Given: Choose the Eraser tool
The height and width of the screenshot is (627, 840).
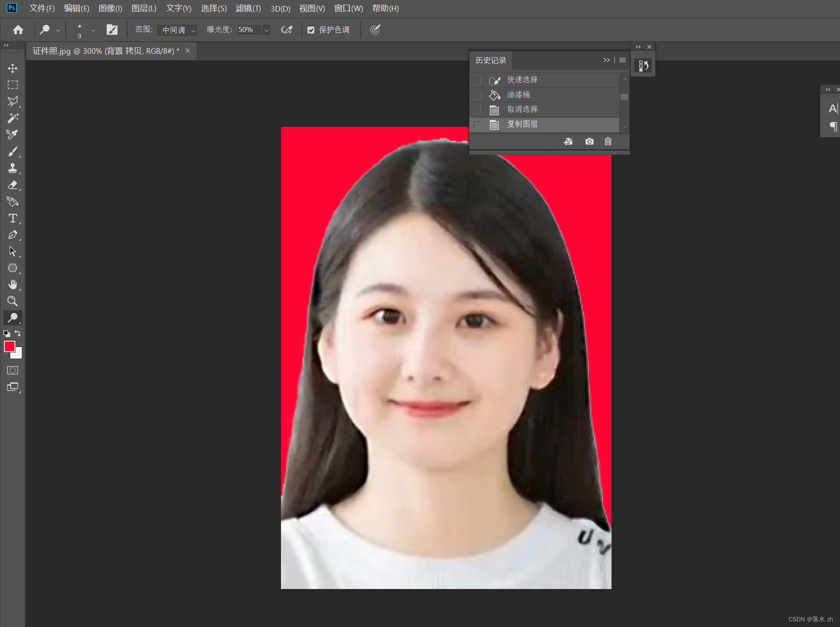Looking at the screenshot, I should point(13,185).
